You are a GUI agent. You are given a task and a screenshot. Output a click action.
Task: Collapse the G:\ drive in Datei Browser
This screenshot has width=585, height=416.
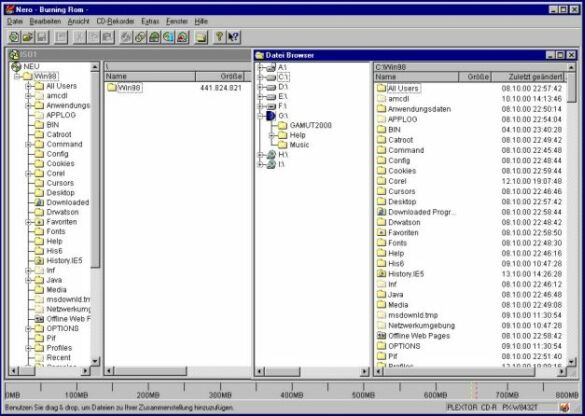[260, 116]
